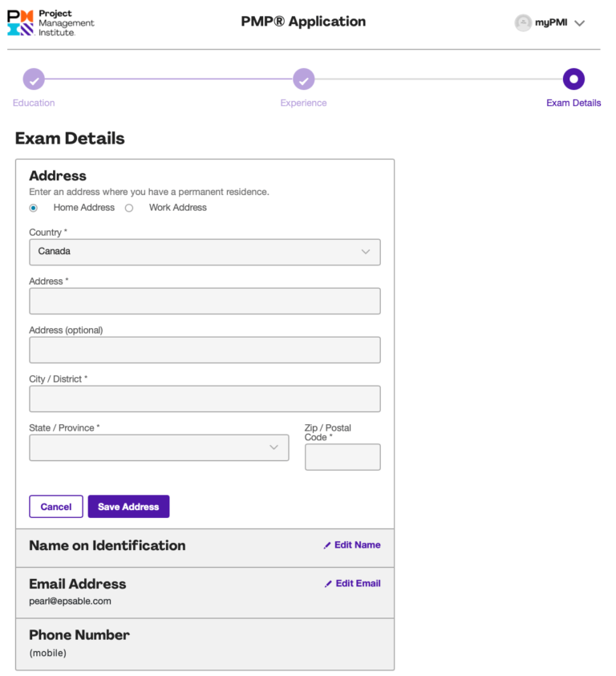Select the Home Address radio button
This screenshot has width=616, height=676.
(33, 208)
